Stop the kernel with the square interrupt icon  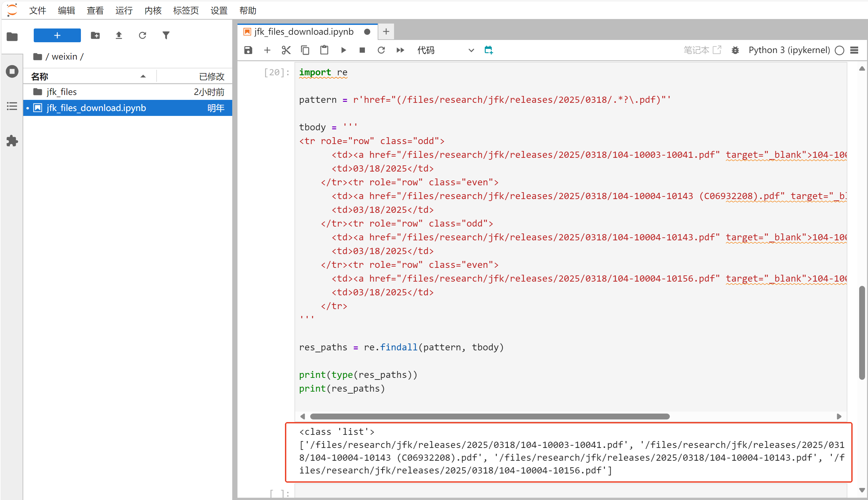(362, 50)
